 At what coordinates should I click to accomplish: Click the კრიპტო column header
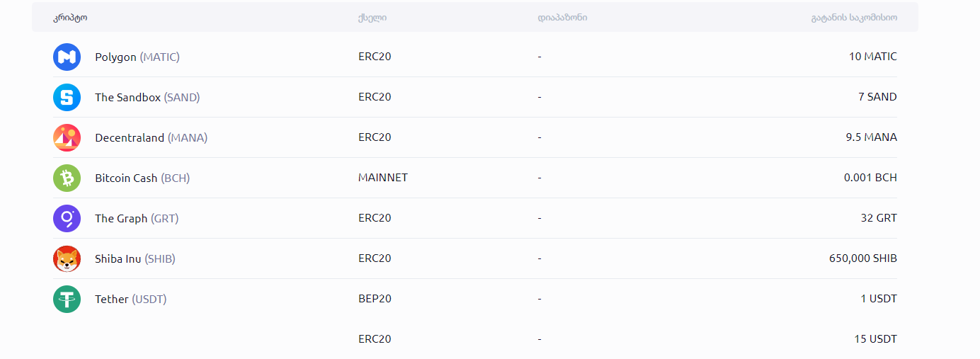tap(70, 17)
